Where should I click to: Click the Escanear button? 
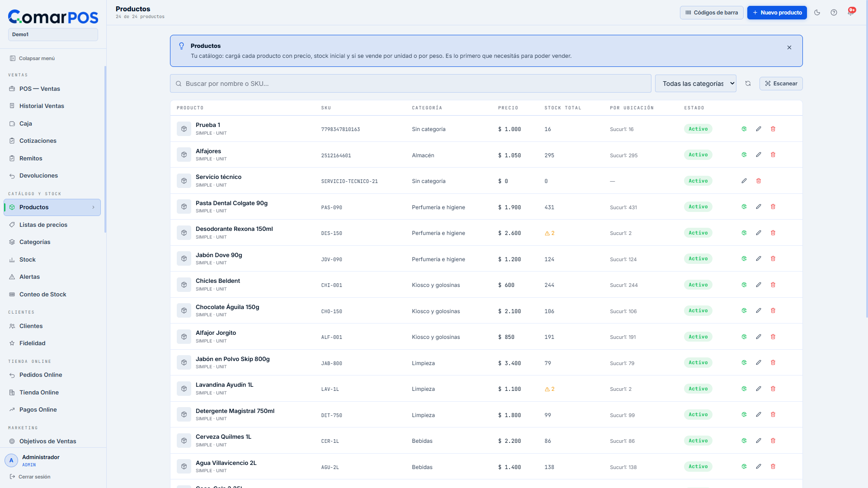[x=781, y=84]
